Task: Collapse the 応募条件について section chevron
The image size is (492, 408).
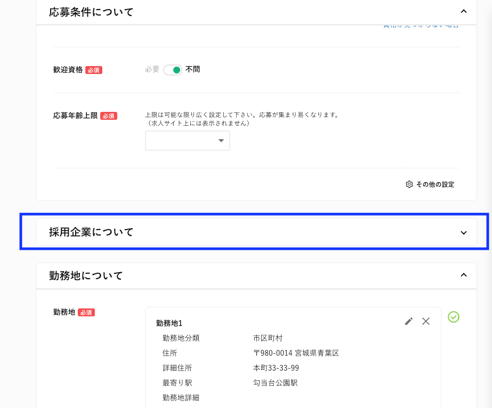Action: click(x=463, y=12)
